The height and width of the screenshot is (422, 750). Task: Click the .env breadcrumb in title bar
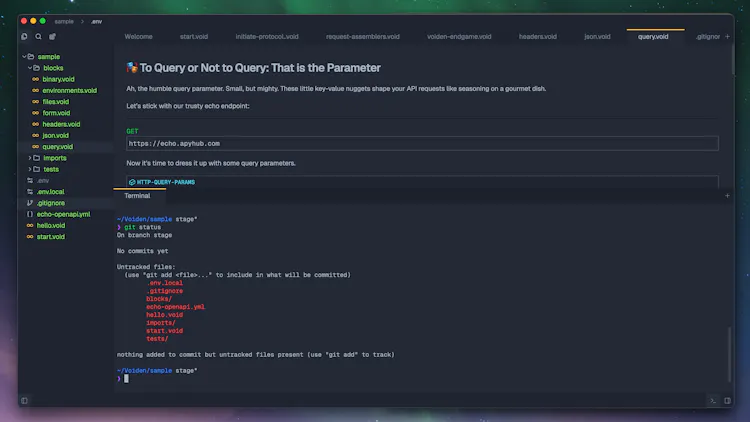[x=97, y=22]
